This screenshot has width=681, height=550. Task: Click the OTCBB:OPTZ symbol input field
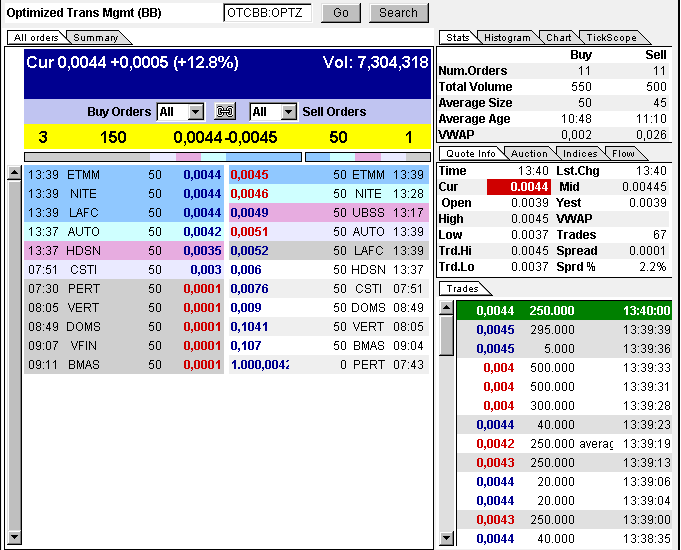click(267, 13)
